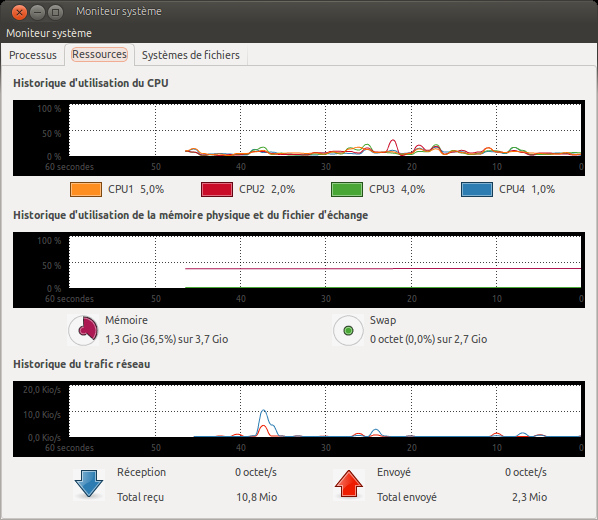Click the Envoyé label

(x=394, y=472)
